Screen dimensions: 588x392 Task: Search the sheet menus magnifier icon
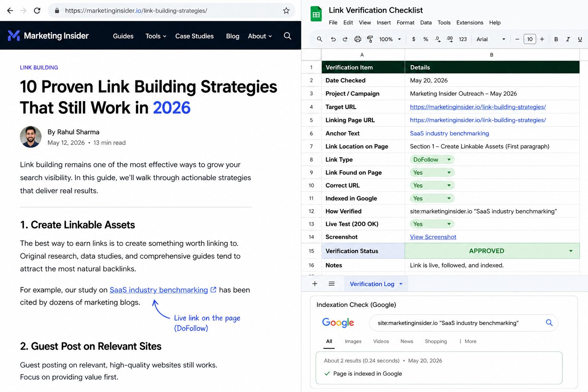319,39
